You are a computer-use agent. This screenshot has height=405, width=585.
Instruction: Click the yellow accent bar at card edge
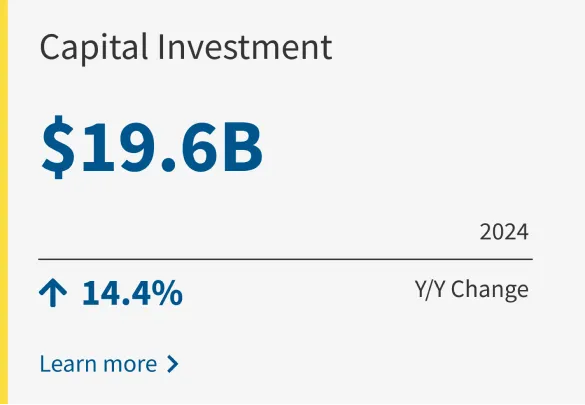click(x=4, y=202)
